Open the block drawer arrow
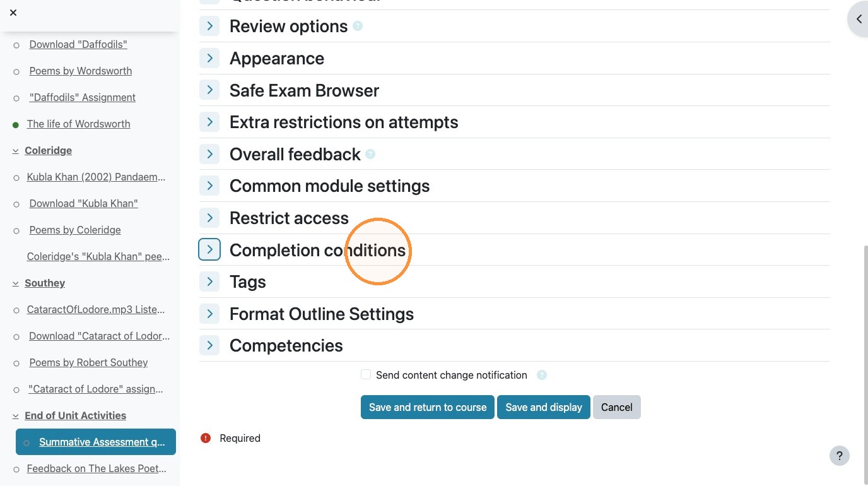 coord(859,20)
